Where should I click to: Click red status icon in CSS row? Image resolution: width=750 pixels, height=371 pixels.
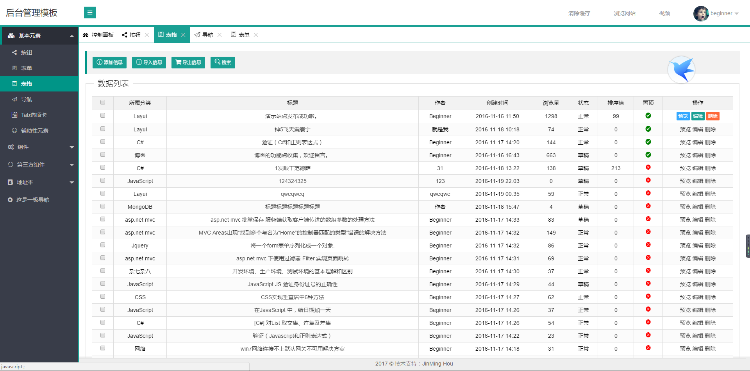[x=648, y=296]
